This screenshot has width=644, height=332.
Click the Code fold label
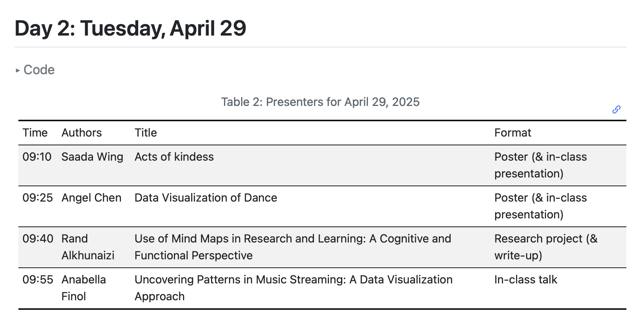39,70
